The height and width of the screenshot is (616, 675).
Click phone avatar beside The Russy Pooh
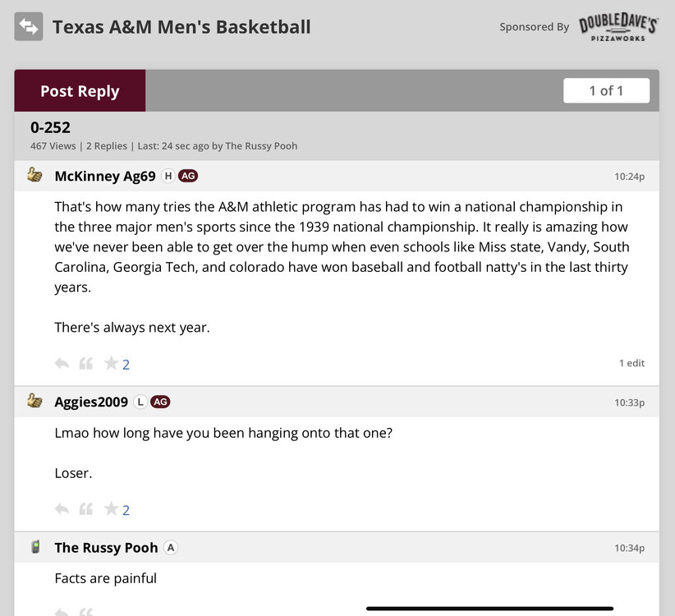[34, 547]
